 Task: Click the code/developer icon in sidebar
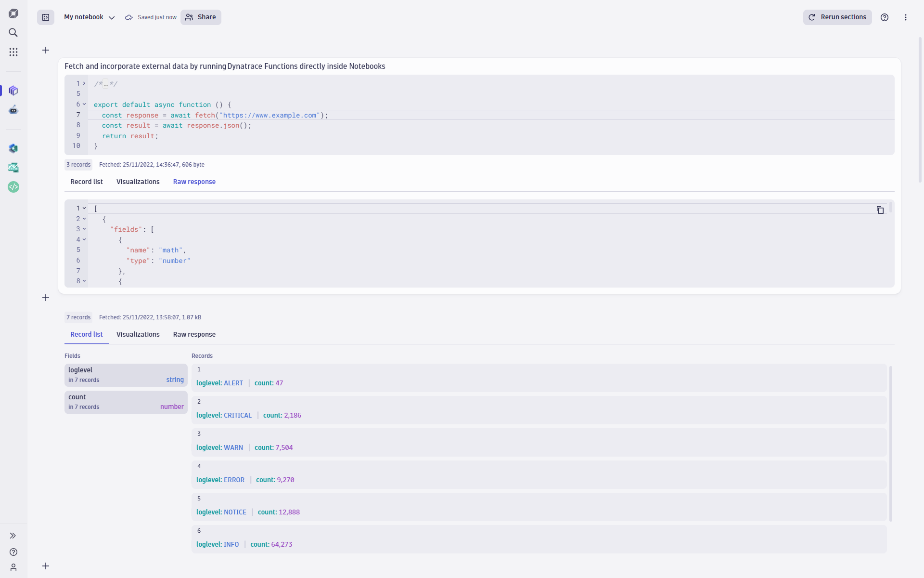click(x=13, y=186)
